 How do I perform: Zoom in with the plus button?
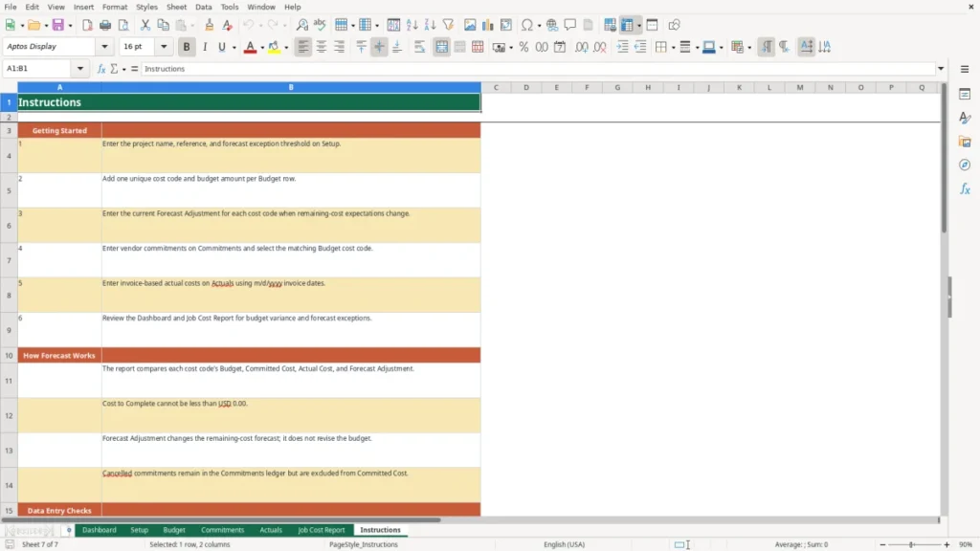point(947,544)
